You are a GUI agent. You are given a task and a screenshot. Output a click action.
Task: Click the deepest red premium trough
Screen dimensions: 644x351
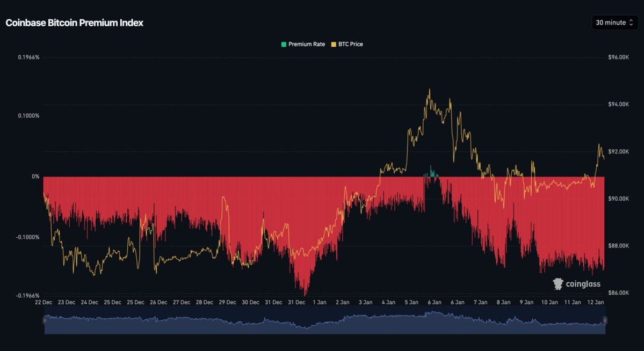(x=305, y=292)
